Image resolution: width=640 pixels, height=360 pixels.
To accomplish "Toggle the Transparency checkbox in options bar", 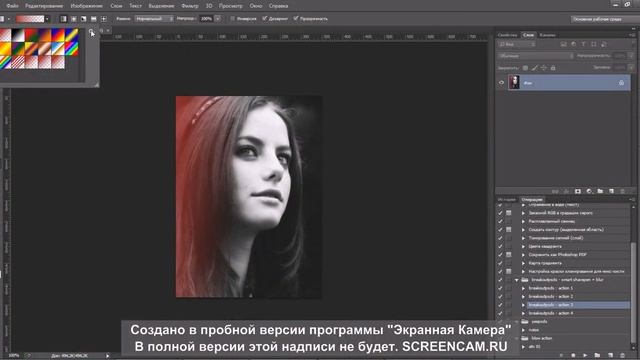I will point(296,19).
